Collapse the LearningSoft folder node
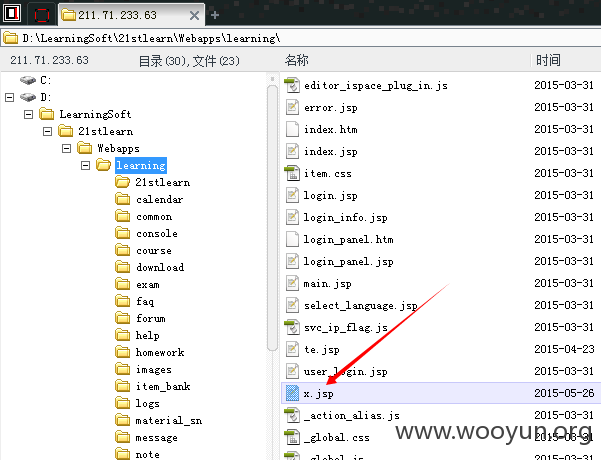The image size is (601, 460). [x=28, y=114]
